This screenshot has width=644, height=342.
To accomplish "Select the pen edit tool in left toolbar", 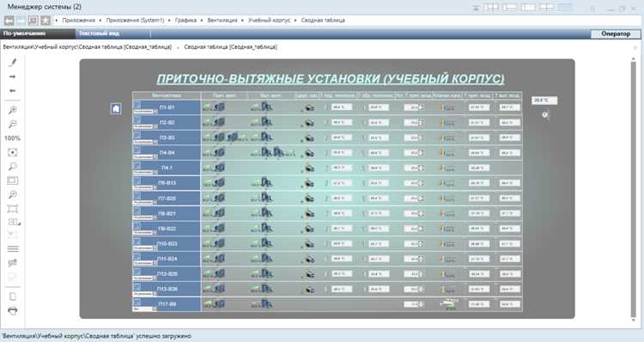I will 13,63.
